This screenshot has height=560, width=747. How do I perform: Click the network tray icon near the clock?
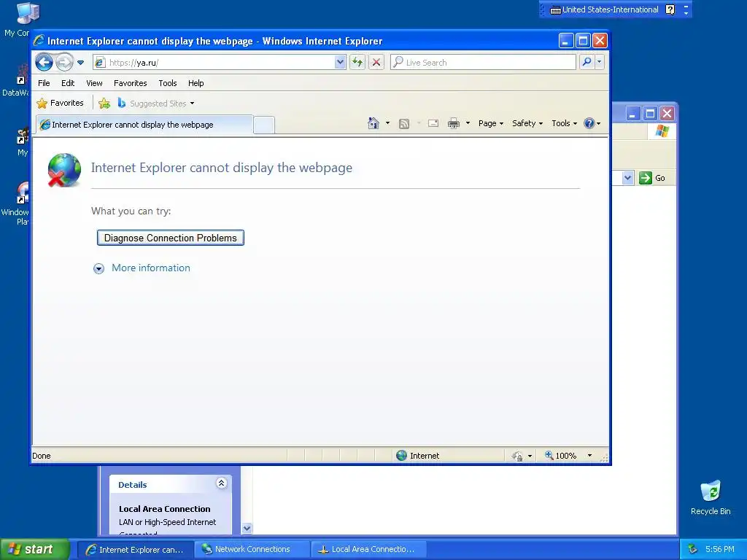(x=693, y=550)
